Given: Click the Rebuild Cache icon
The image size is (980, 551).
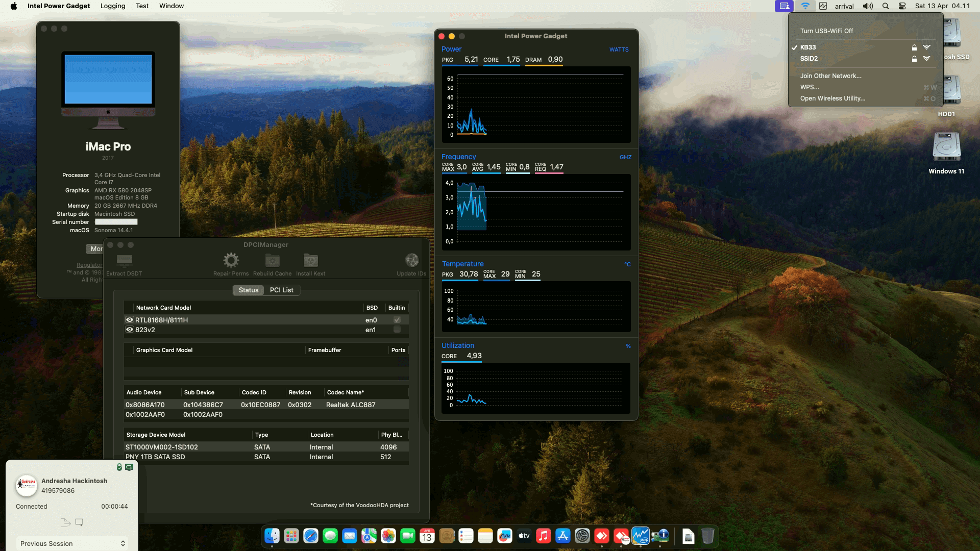Looking at the screenshot, I should 273,261.
